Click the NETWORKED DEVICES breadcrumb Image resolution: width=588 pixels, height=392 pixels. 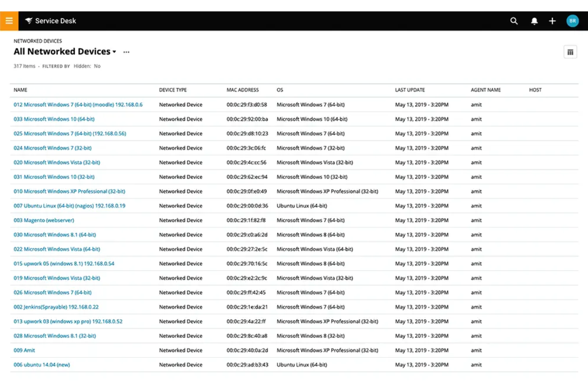(38, 41)
